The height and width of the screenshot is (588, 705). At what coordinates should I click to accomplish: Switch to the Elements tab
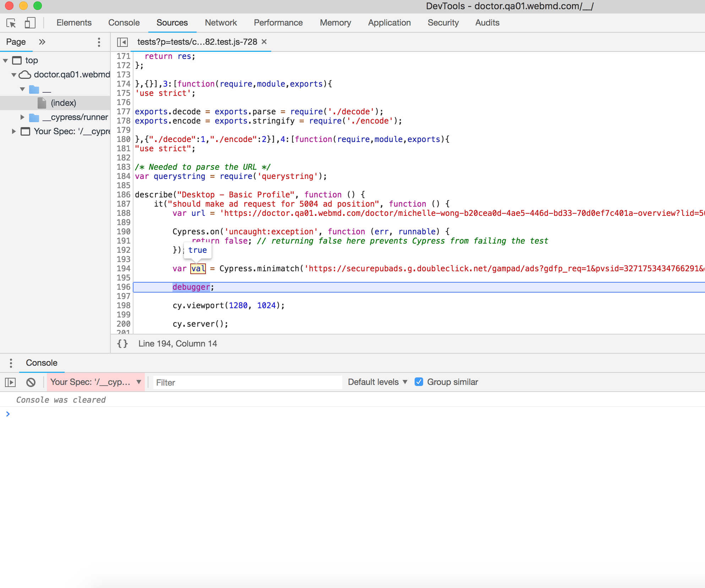pyautogui.click(x=74, y=23)
